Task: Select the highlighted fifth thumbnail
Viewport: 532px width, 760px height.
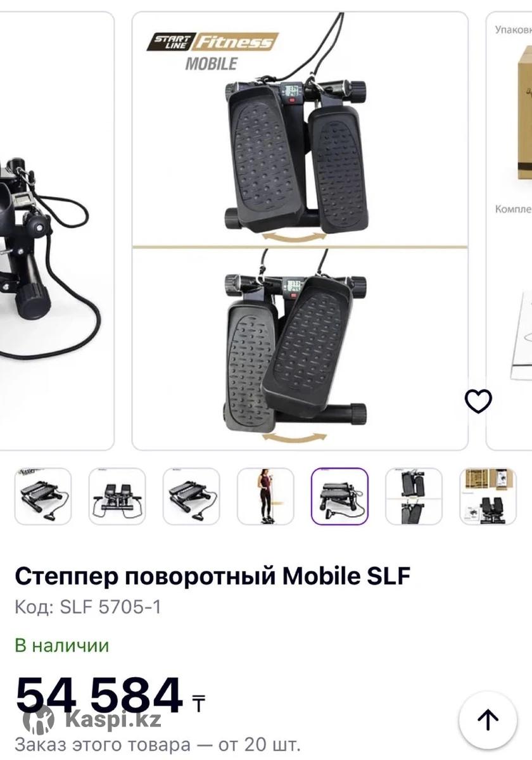Action: (x=339, y=497)
